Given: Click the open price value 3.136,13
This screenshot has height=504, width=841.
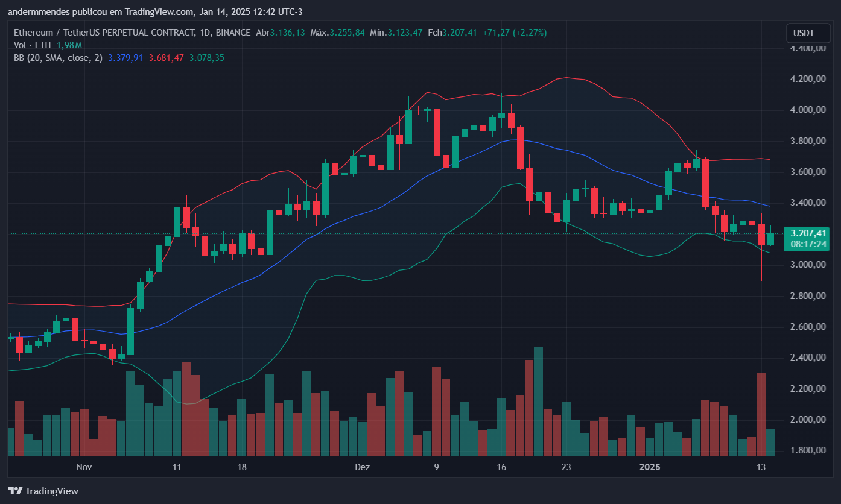Looking at the screenshot, I should tap(288, 33).
